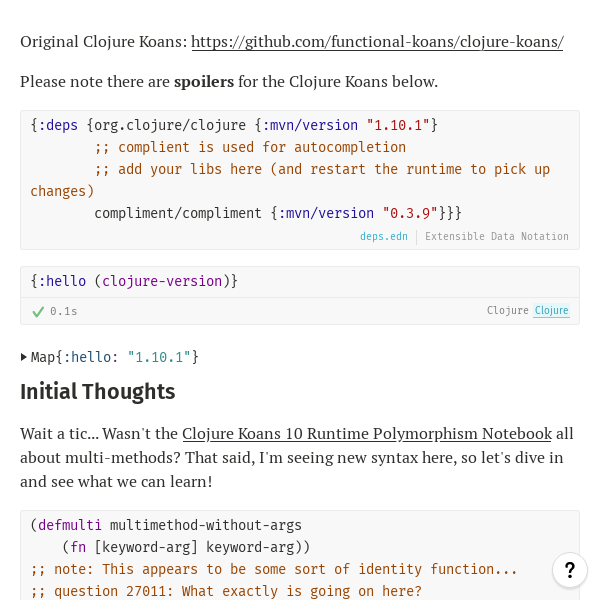
Task: Follow the Clojure Koans 10 Runtime Polymorphism Notebook link
Action: (366, 434)
